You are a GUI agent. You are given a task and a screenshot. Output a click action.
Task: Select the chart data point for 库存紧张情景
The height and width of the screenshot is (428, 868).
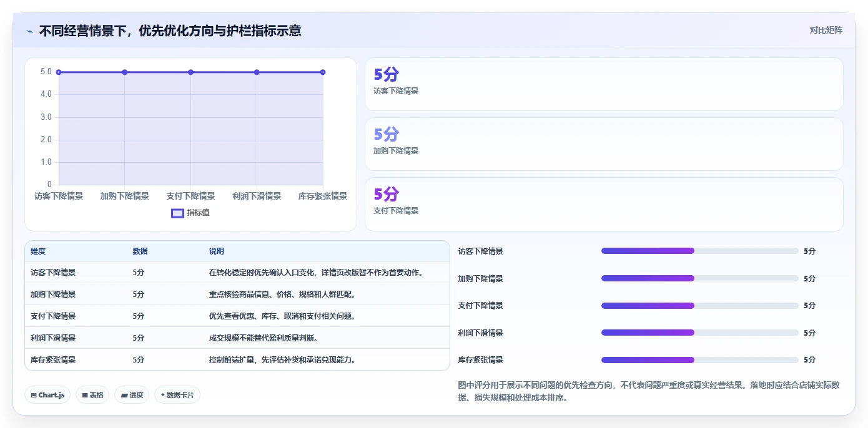click(323, 72)
